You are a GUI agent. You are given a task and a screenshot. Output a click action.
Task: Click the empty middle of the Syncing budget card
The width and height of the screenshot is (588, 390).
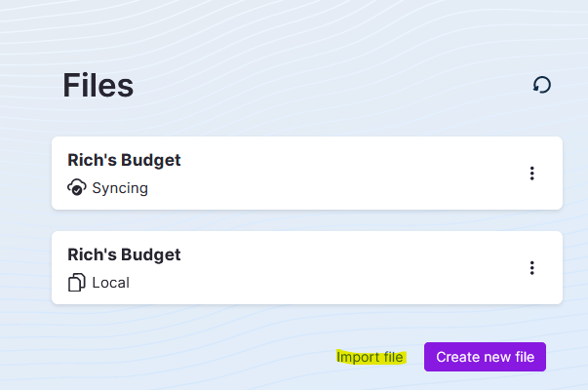(341, 174)
